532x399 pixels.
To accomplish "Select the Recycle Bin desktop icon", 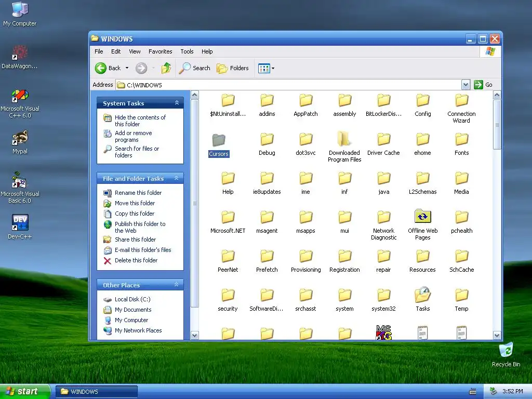I will [x=506, y=355].
